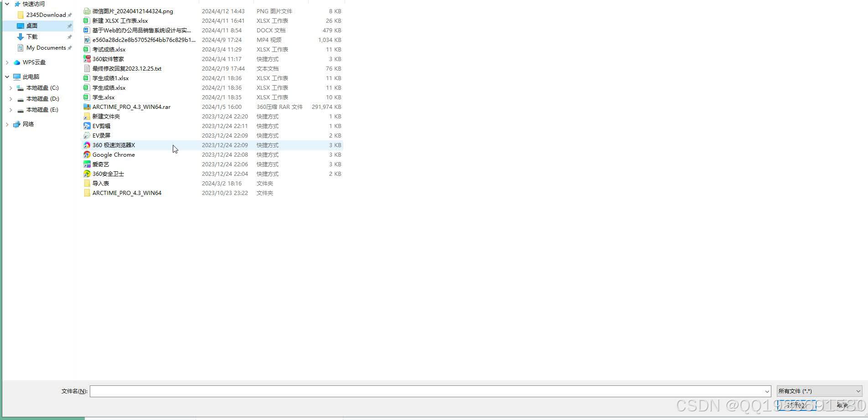Click the 2024/3/2 18:16 date cell
This screenshot has height=420, width=868.
222,183
